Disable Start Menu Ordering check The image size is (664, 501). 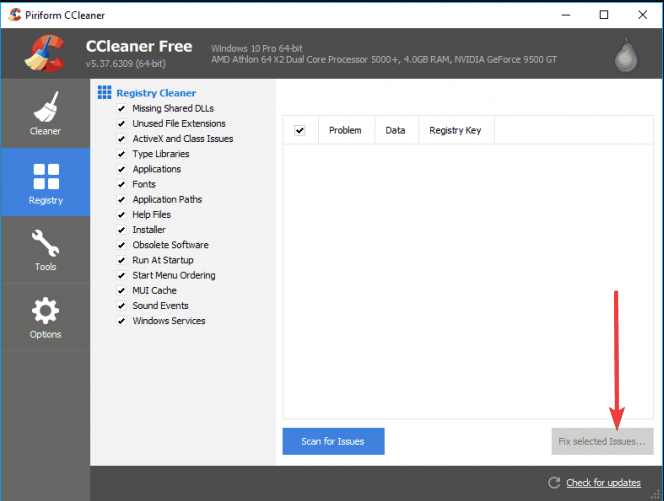click(122, 275)
